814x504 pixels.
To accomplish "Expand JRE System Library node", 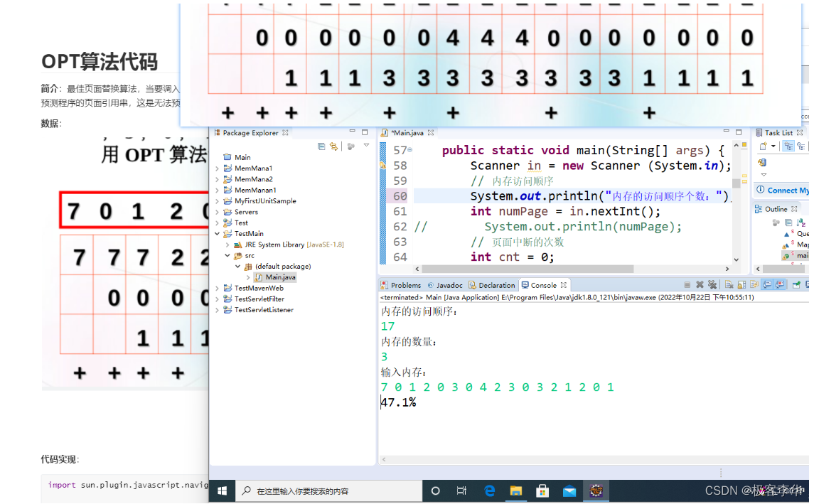I will (227, 245).
